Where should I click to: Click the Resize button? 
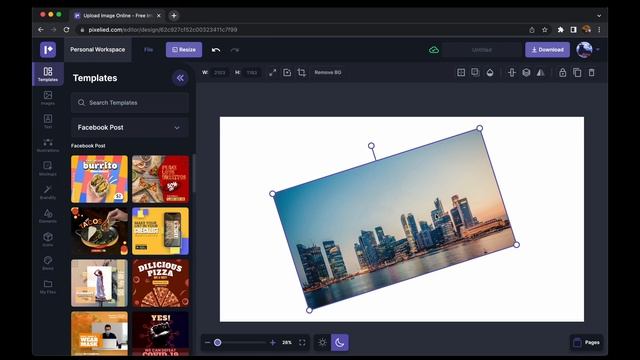184,49
